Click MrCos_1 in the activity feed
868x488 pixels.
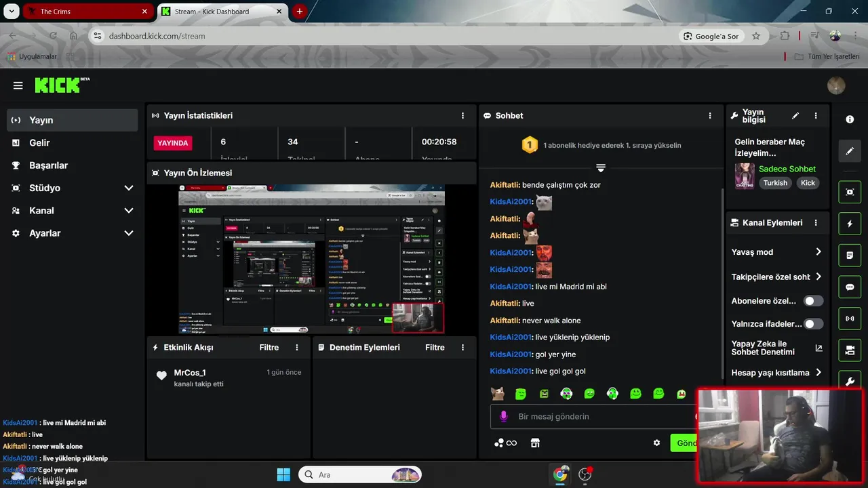(190, 372)
